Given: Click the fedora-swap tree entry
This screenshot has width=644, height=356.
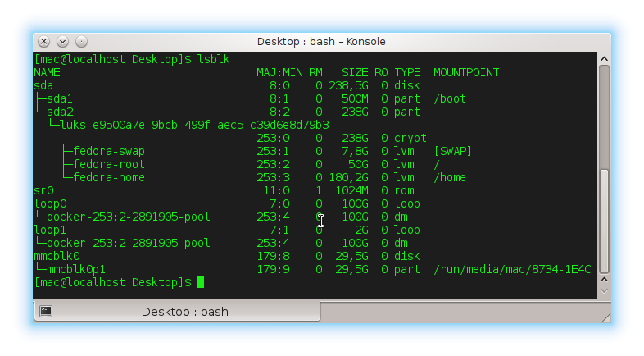Looking at the screenshot, I should coord(108,151).
